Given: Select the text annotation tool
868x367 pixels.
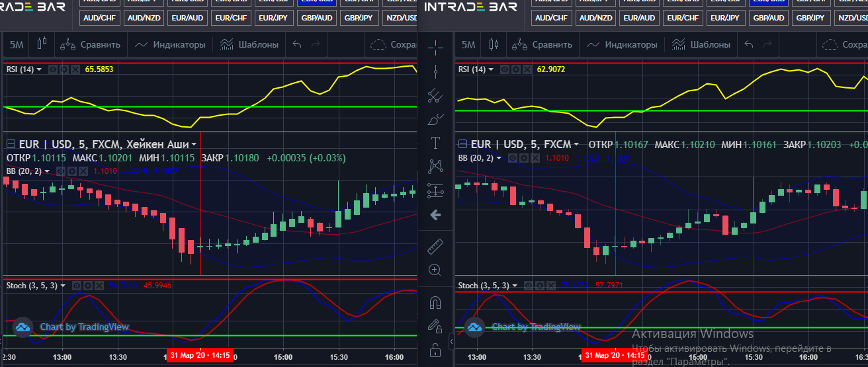Looking at the screenshot, I should click(435, 143).
